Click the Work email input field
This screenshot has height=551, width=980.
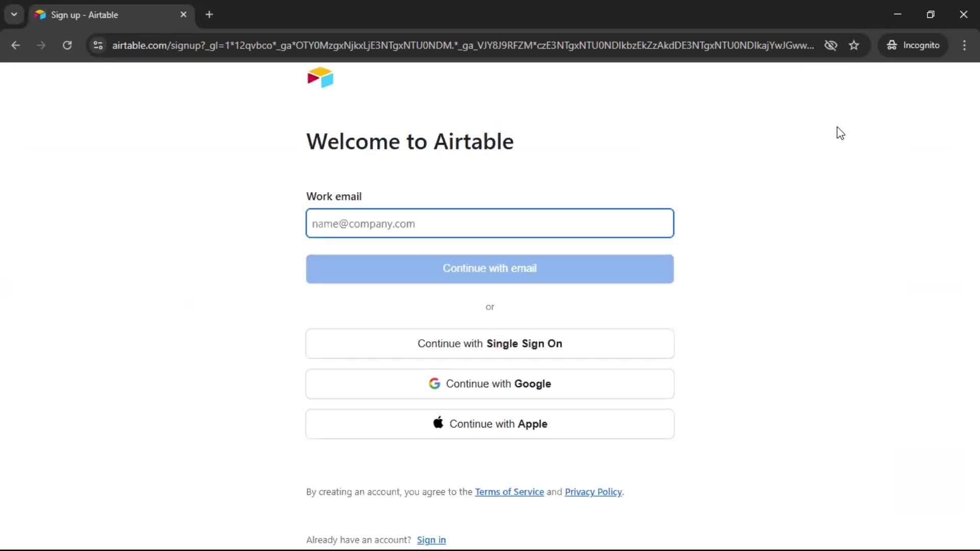pyautogui.click(x=489, y=223)
